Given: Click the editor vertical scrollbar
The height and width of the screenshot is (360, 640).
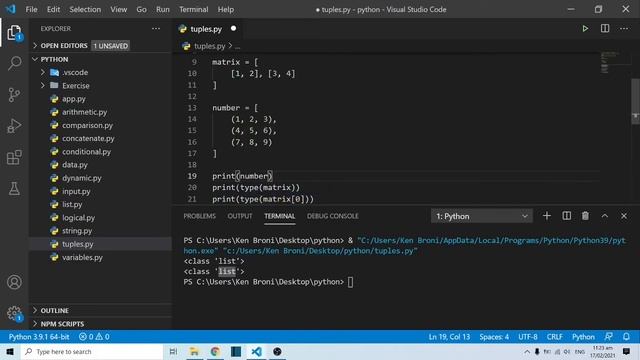Looking at the screenshot, I should (x=636, y=100).
